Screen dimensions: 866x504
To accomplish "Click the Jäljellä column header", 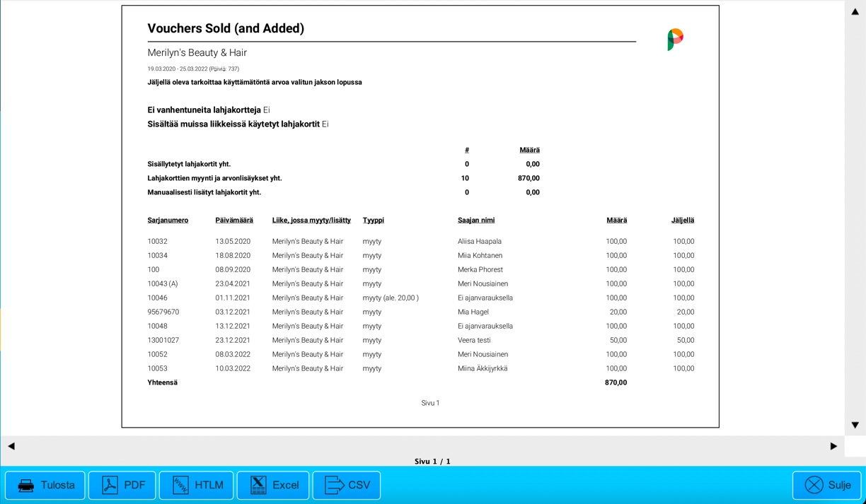I will click(x=683, y=221).
